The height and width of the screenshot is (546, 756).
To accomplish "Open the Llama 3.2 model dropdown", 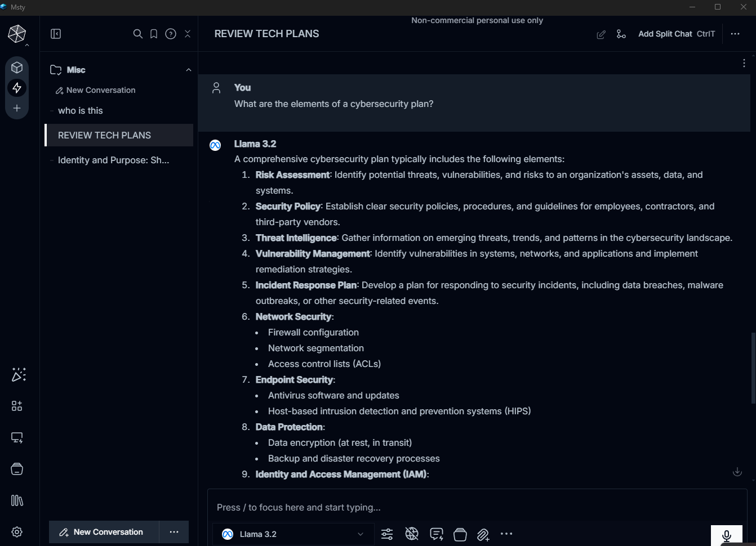I will coord(293,534).
